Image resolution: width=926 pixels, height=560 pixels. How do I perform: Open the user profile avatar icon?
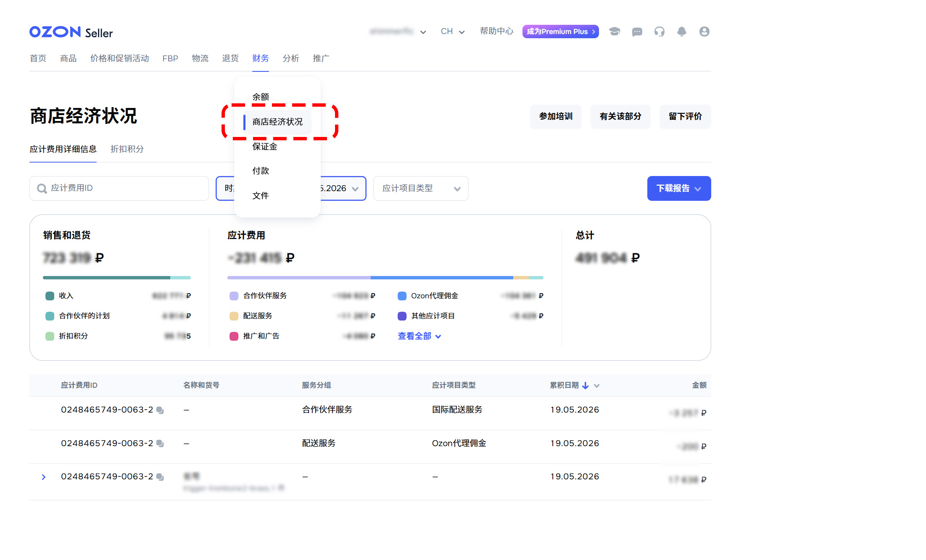[x=704, y=32]
